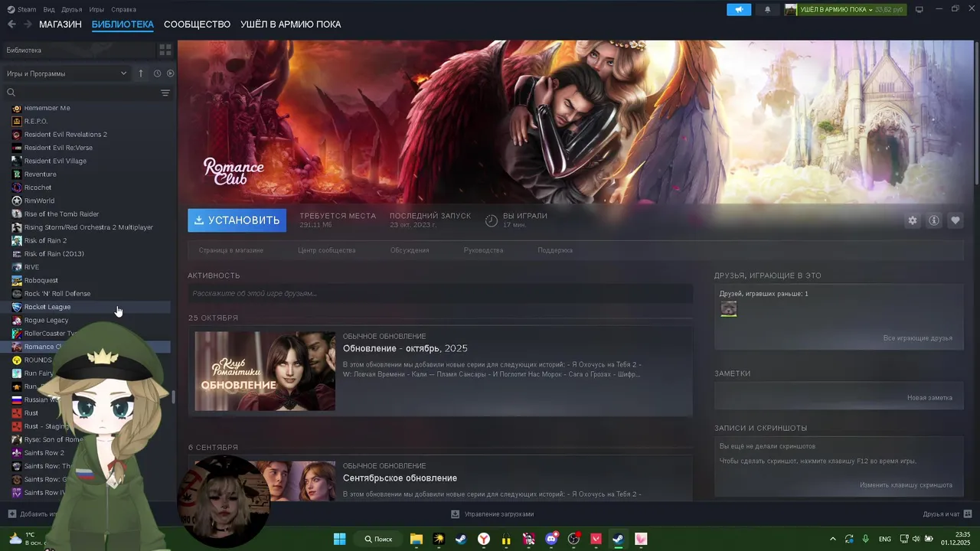Click Новая заметка button
This screenshot has width=980, height=551.
(930, 397)
